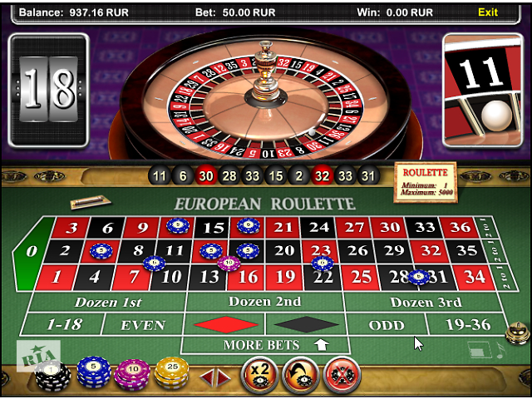Screen dimensions: 532x399
Task: Bet on the black diamond
Action: (306, 324)
